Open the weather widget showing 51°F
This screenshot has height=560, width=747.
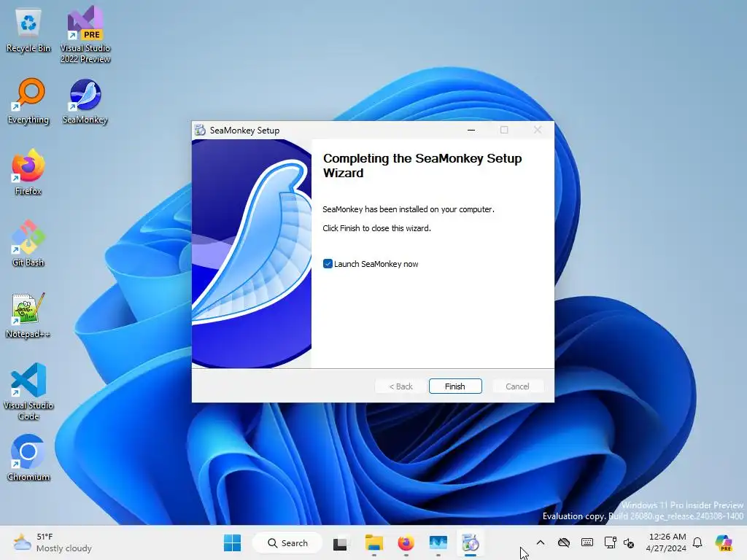point(53,542)
